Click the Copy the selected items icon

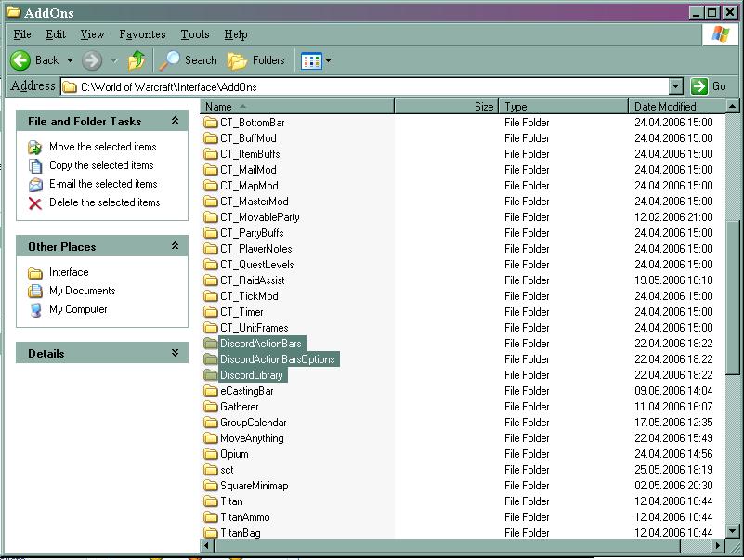(35, 165)
